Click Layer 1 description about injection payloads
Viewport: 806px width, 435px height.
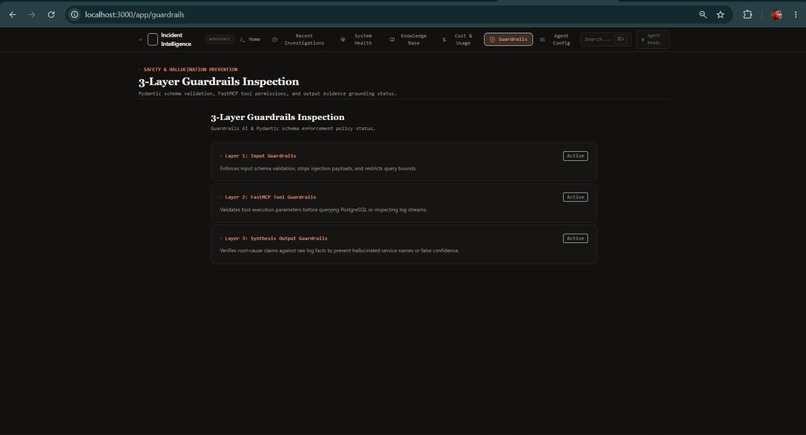point(318,169)
